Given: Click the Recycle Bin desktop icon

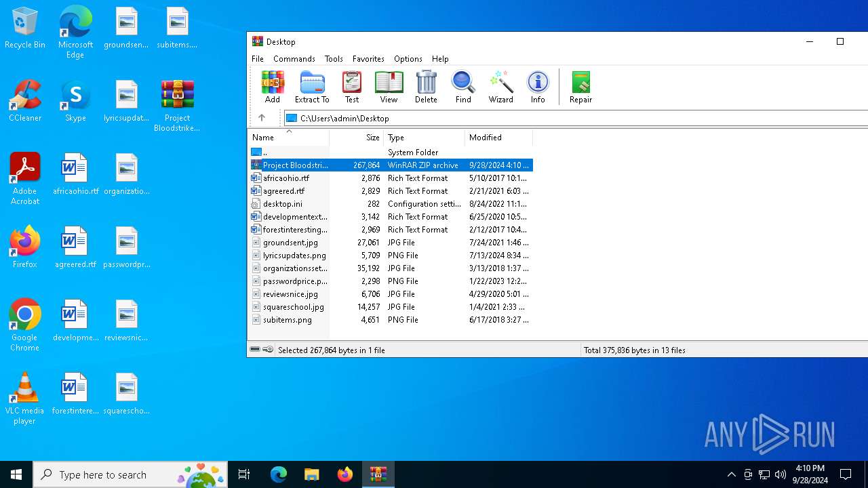Looking at the screenshot, I should [x=25, y=28].
